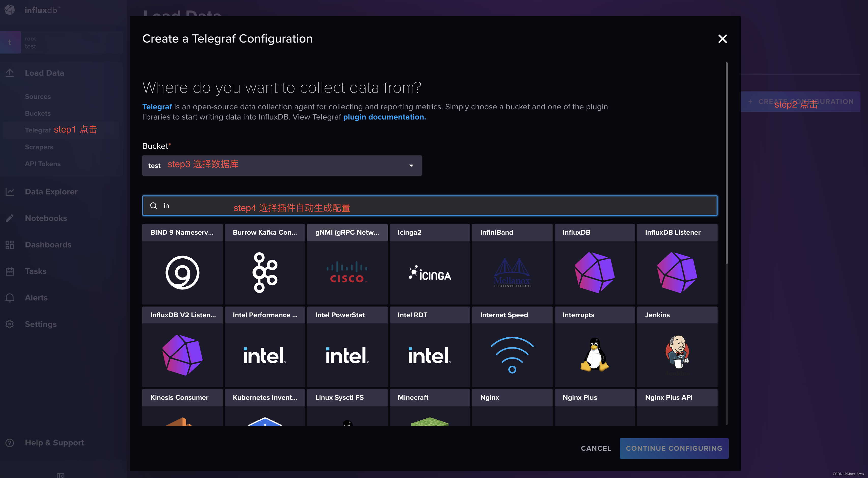Select the BIND 9 Nameserver plugin icon
The width and height of the screenshot is (868, 478).
point(182,273)
